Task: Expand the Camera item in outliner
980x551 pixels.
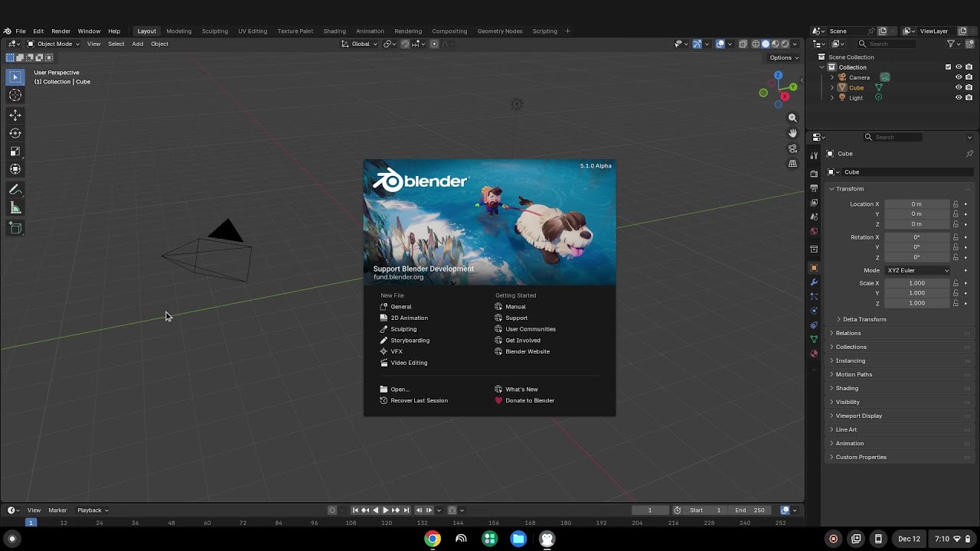Action: (832, 77)
